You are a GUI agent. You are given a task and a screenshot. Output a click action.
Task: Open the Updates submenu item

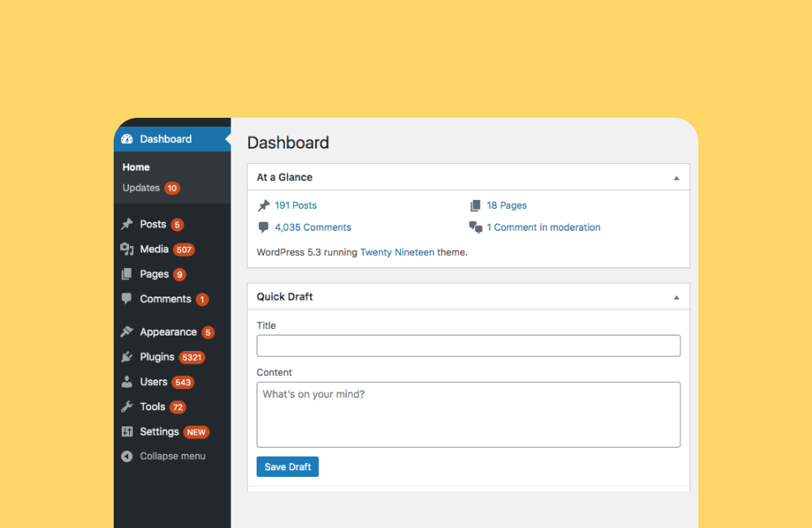click(140, 188)
